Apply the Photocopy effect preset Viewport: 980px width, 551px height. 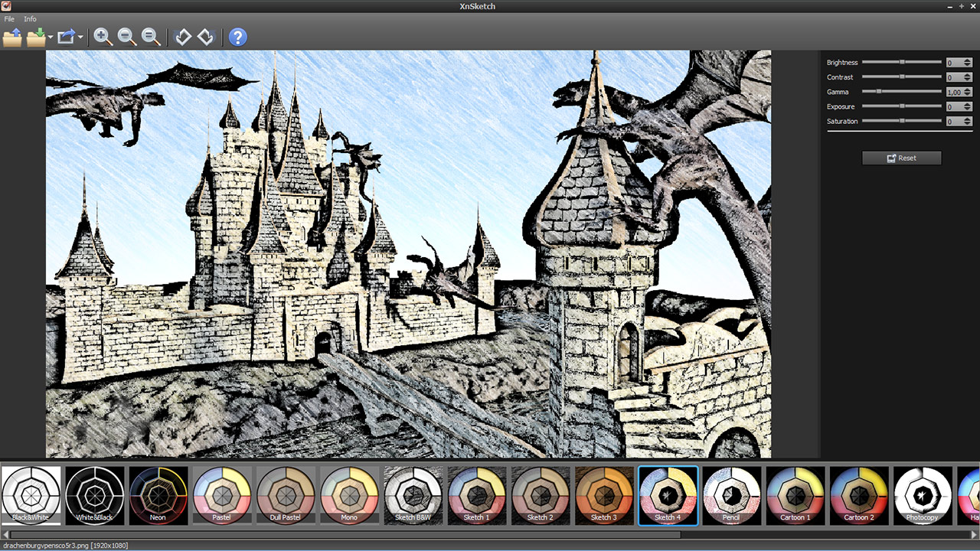923,496
